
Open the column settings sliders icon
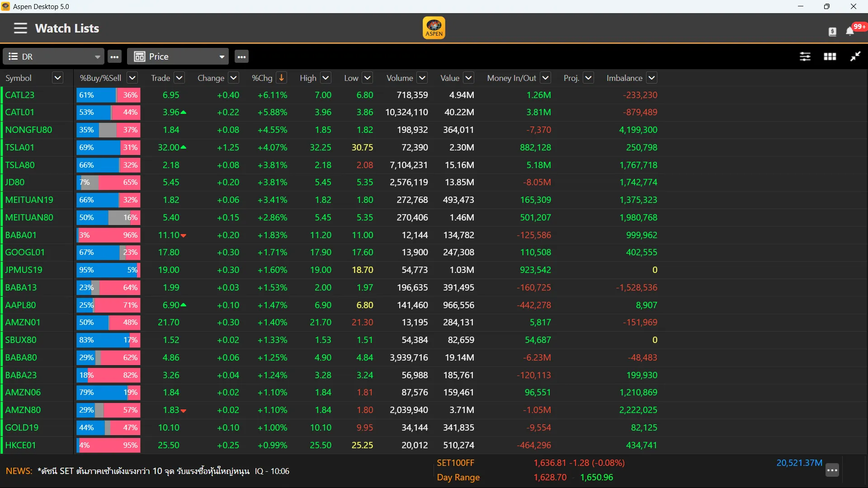point(805,56)
